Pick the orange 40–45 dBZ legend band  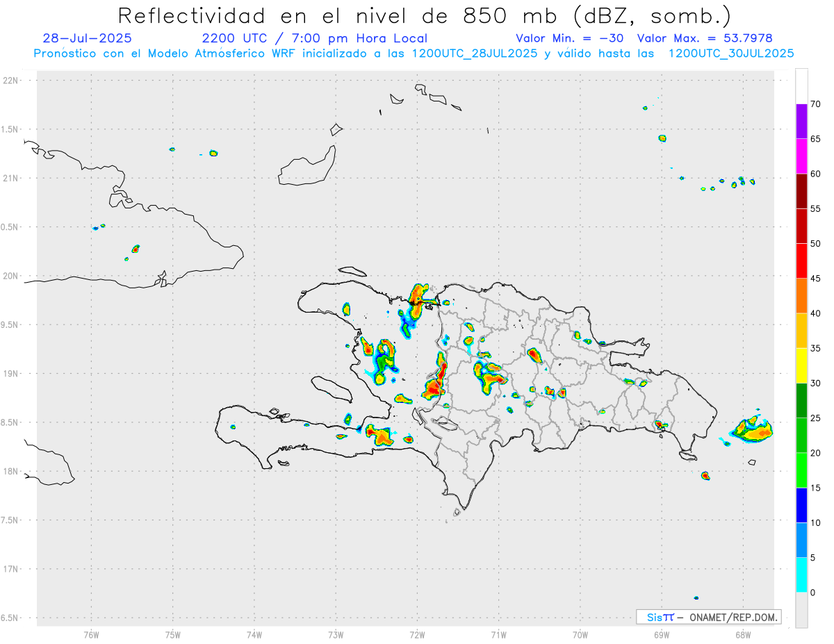pos(801,296)
